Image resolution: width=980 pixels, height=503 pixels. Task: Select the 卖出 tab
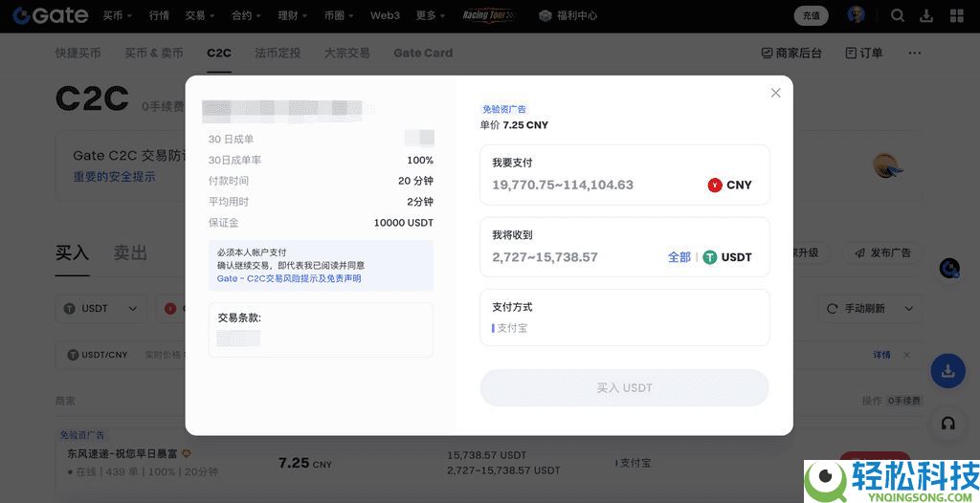[130, 253]
